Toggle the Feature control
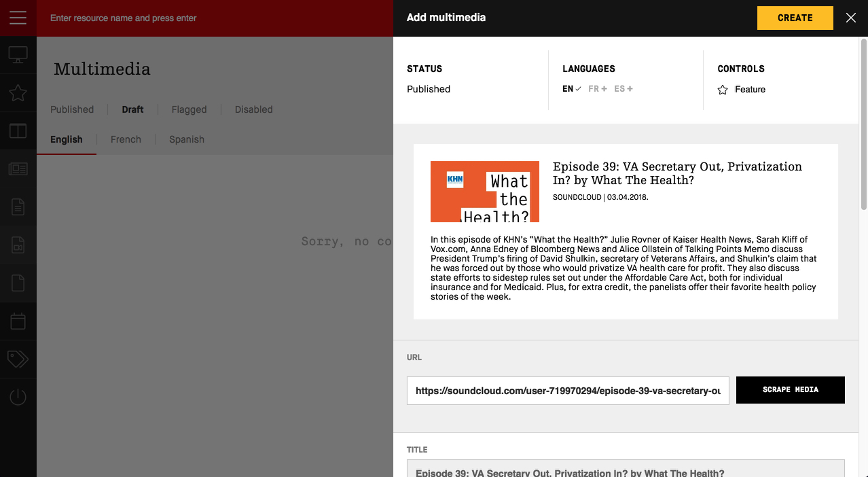This screenshot has height=477, width=868. click(742, 90)
